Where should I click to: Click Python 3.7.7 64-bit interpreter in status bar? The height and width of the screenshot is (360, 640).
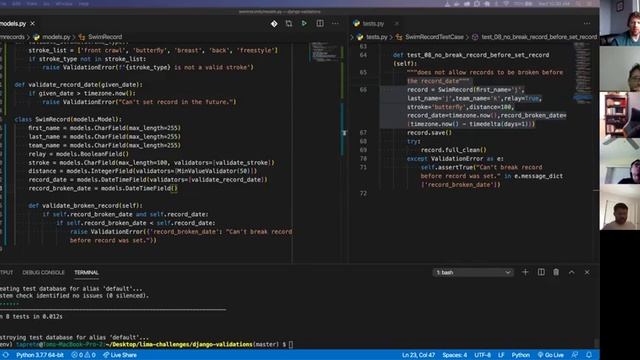click(x=40, y=355)
